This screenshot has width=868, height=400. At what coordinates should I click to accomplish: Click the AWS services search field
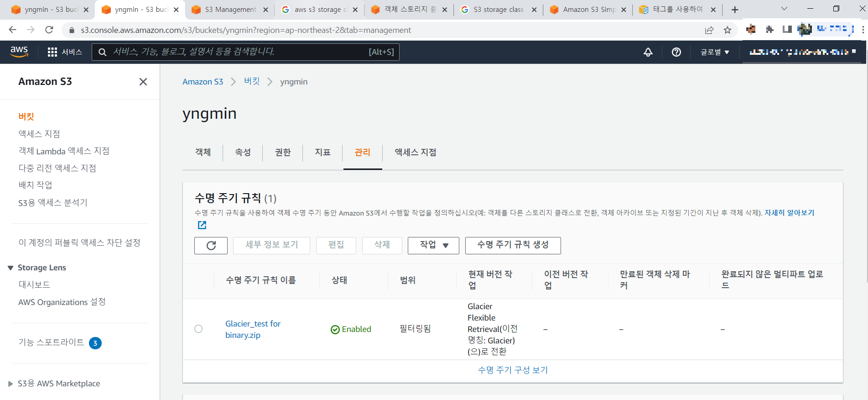(245, 52)
